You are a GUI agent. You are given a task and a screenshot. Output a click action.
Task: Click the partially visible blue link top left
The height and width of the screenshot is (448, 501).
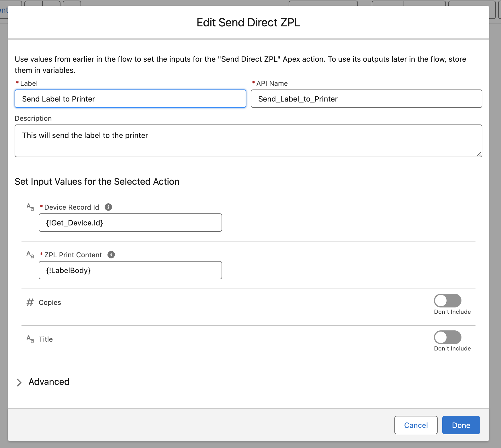click(x=3, y=10)
